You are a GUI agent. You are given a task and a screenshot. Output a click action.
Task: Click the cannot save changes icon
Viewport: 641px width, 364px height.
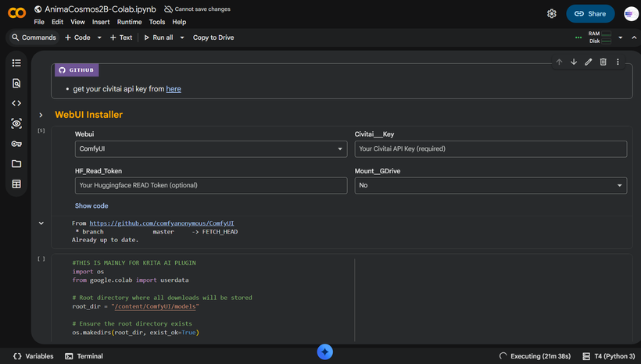(168, 9)
